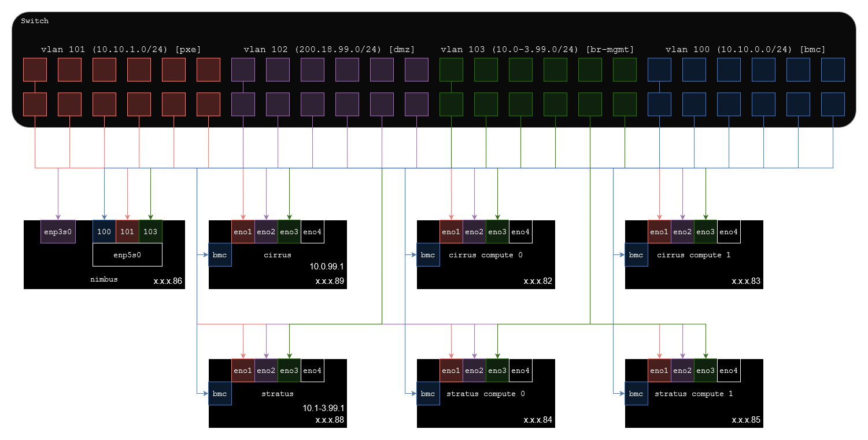Select eno2 on the x.x.x.88 stratus host

coord(266,370)
